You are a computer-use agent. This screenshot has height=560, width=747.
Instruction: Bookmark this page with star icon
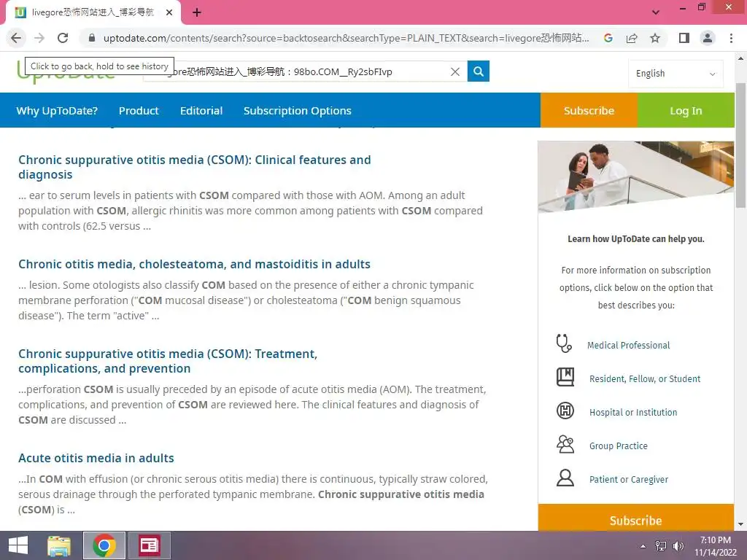pos(655,38)
